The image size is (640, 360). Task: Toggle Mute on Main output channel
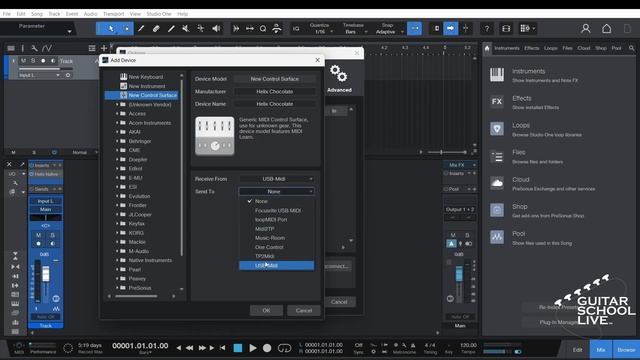tap(453, 236)
